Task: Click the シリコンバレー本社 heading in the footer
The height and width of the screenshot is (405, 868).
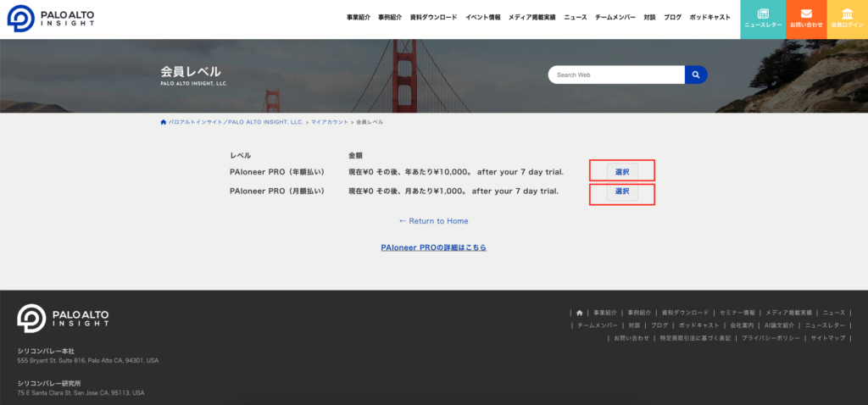Action: click(x=46, y=351)
